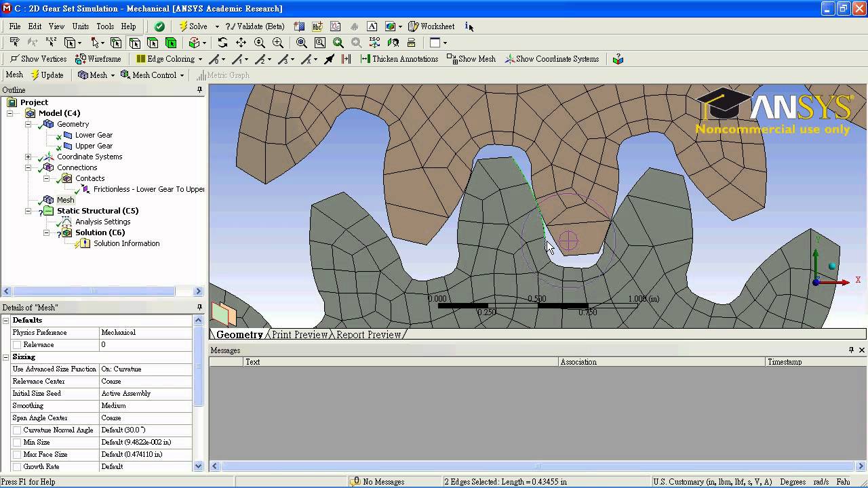
Task: Open the File menu
Action: 15,26
